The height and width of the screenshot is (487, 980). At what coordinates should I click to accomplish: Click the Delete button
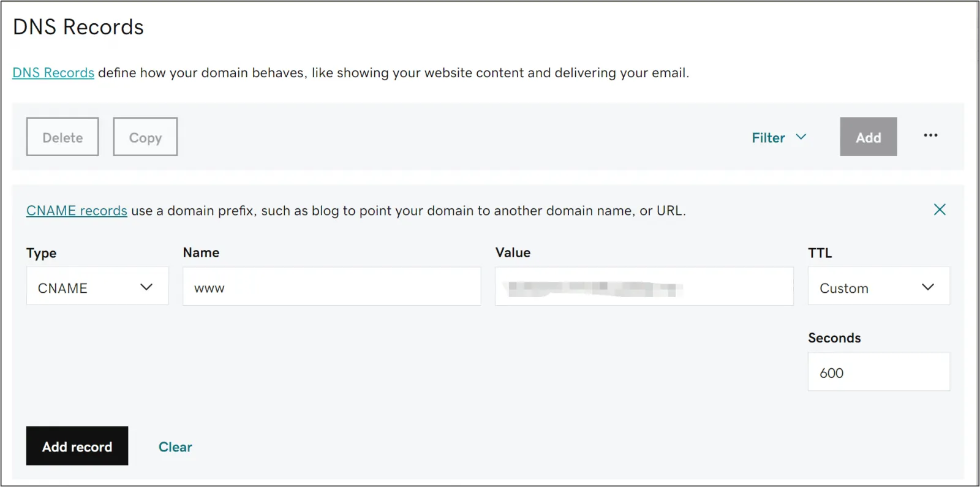[x=62, y=137]
